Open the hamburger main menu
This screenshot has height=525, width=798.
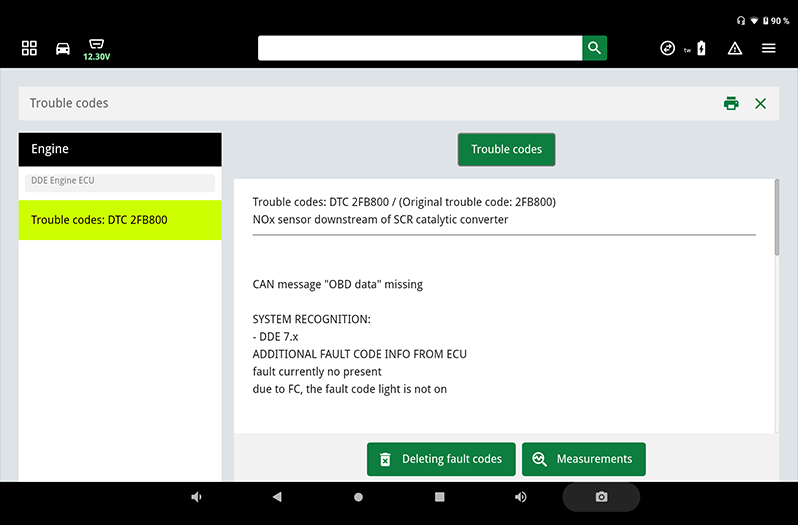pos(768,48)
